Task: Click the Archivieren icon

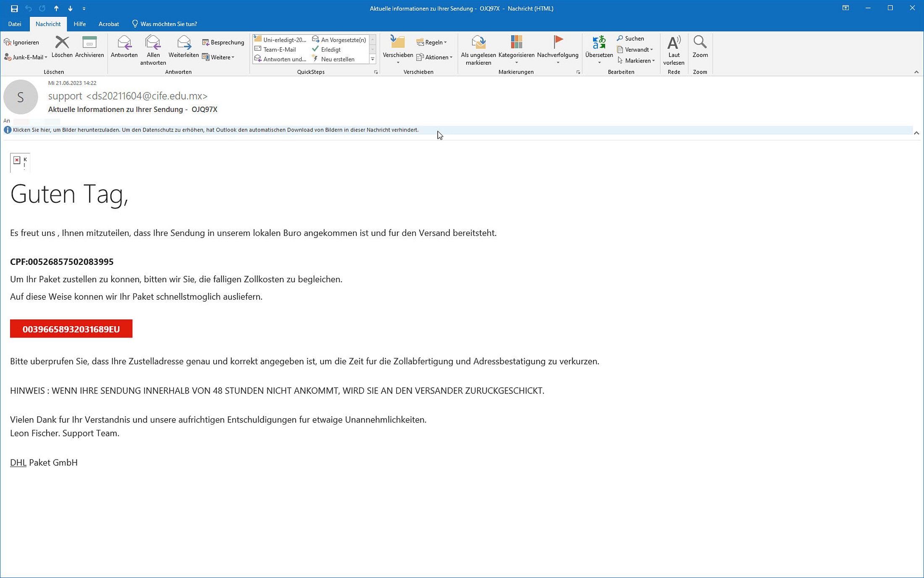Action: click(x=89, y=42)
